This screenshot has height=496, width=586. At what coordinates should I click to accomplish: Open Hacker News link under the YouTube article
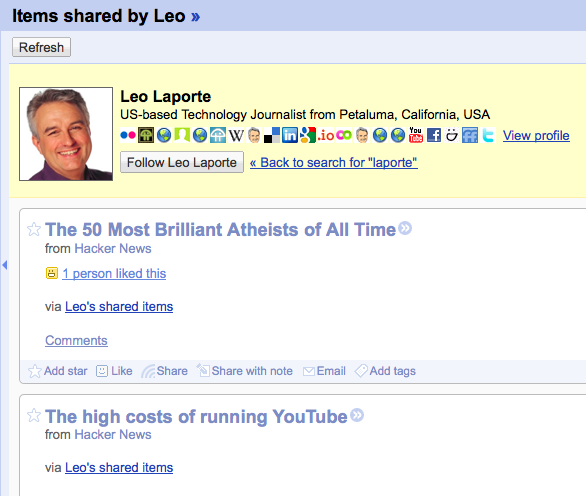pos(113,435)
